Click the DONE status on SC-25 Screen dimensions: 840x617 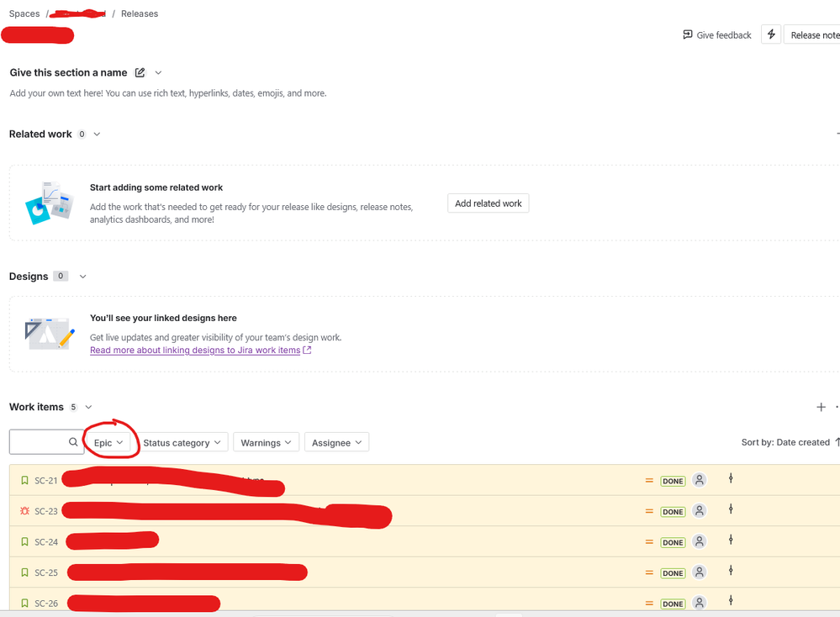[x=673, y=573]
